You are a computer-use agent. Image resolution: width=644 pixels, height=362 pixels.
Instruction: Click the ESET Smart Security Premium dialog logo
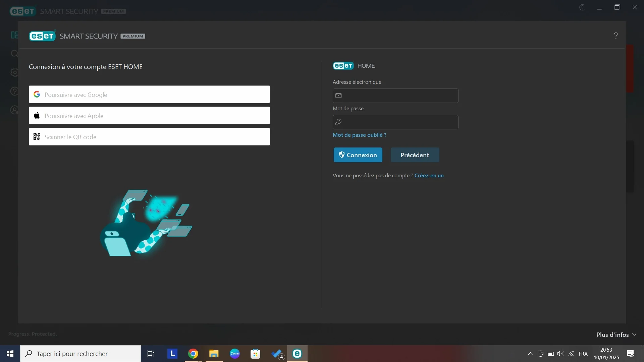click(87, 36)
